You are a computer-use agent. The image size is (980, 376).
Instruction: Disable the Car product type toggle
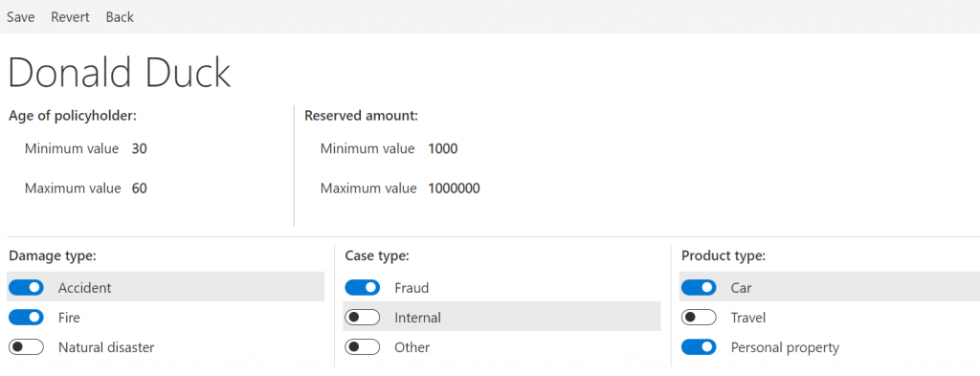coord(699,287)
